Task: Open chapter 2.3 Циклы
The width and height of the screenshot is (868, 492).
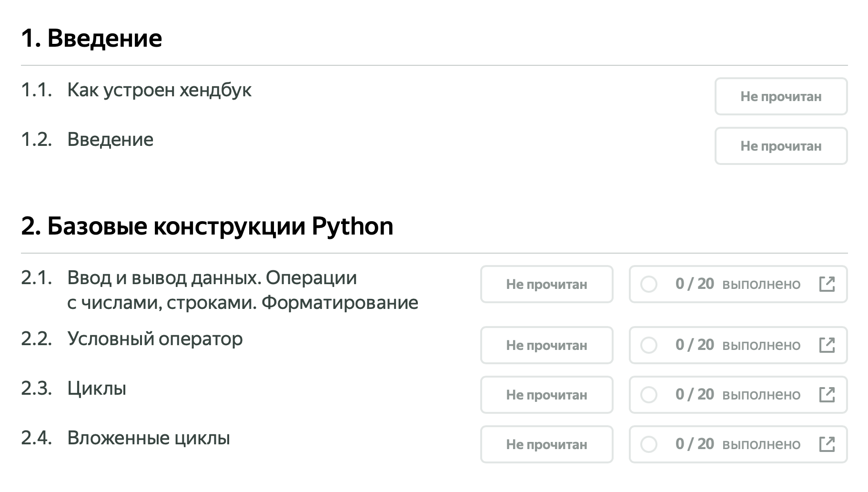Action: pyautogui.click(x=97, y=389)
